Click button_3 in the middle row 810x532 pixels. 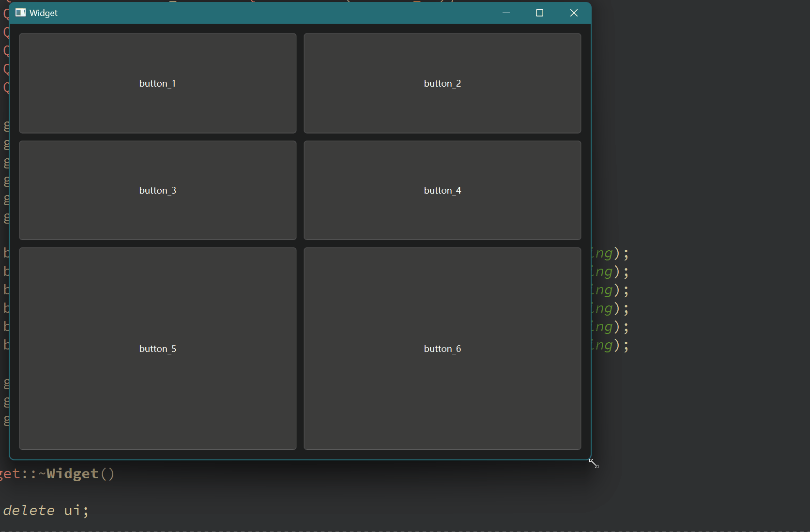pyautogui.click(x=157, y=190)
